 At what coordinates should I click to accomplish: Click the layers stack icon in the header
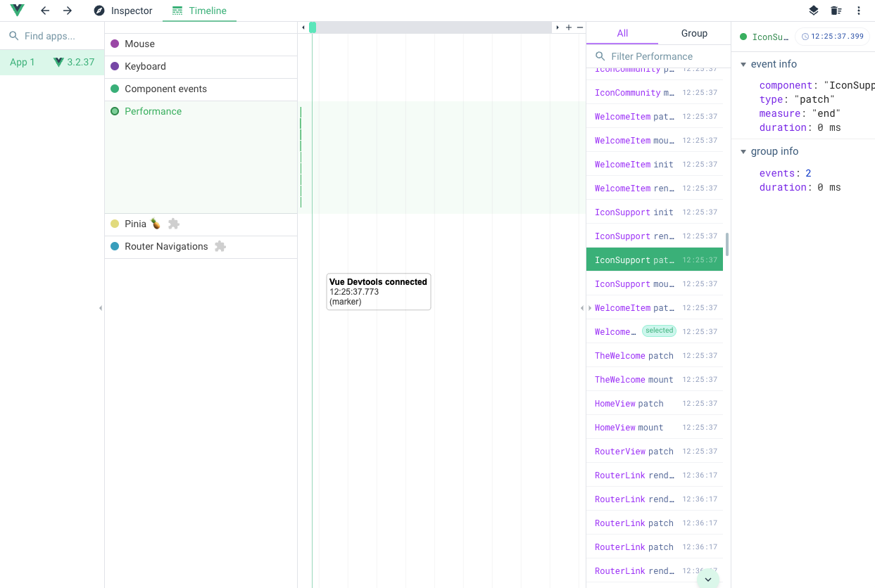point(813,11)
